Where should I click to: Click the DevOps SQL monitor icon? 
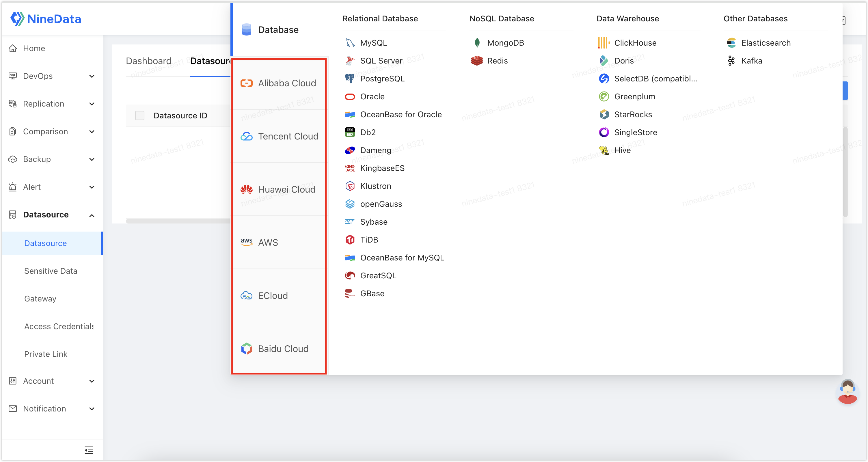click(x=13, y=76)
